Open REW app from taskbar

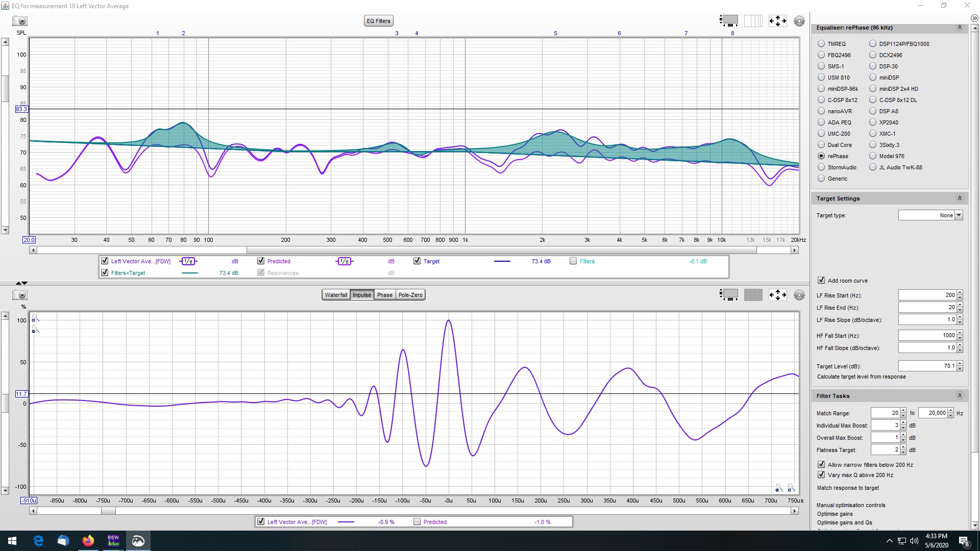coord(113,541)
